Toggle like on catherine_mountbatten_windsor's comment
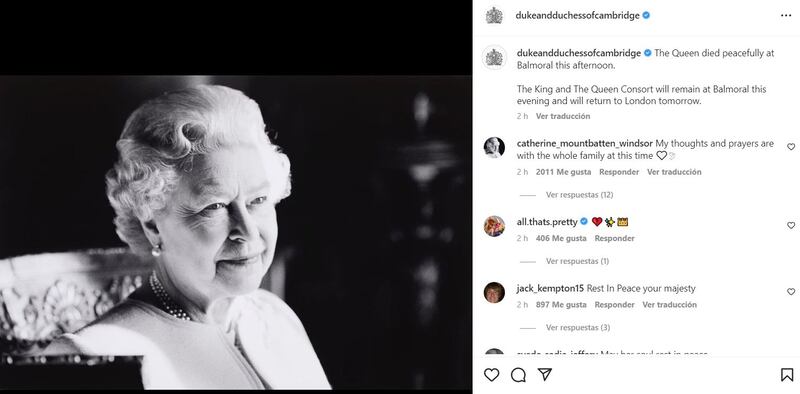The width and height of the screenshot is (800, 394). [x=791, y=147]
